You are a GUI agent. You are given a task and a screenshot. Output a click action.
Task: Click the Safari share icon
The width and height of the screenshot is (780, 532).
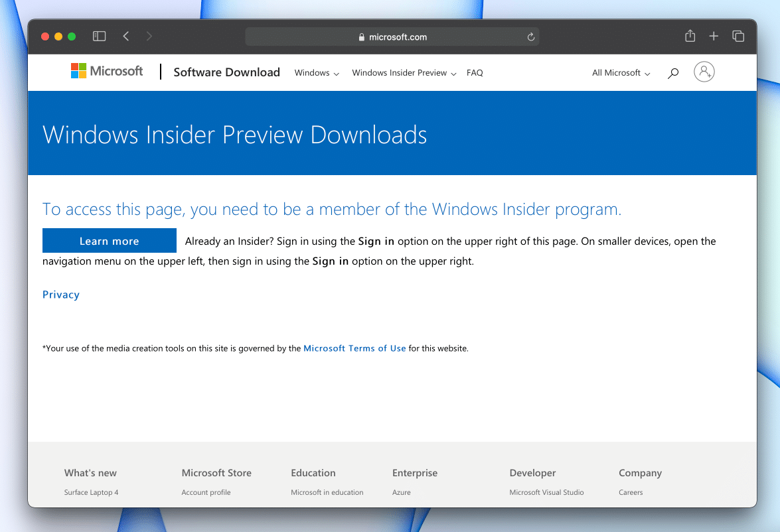click(690, 36)
